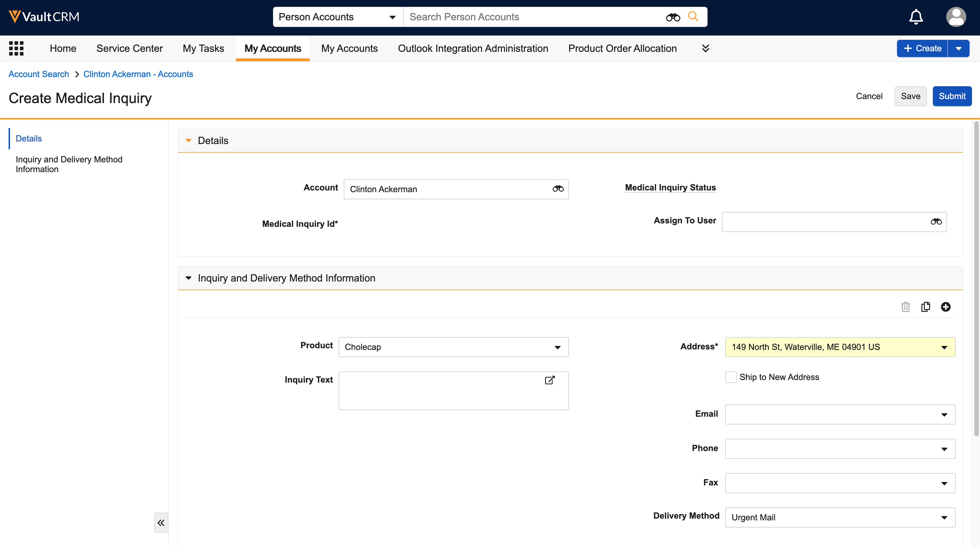The image size is (980, 547).
Task: Click orange magnifier search icon
Action: (693, 17)
